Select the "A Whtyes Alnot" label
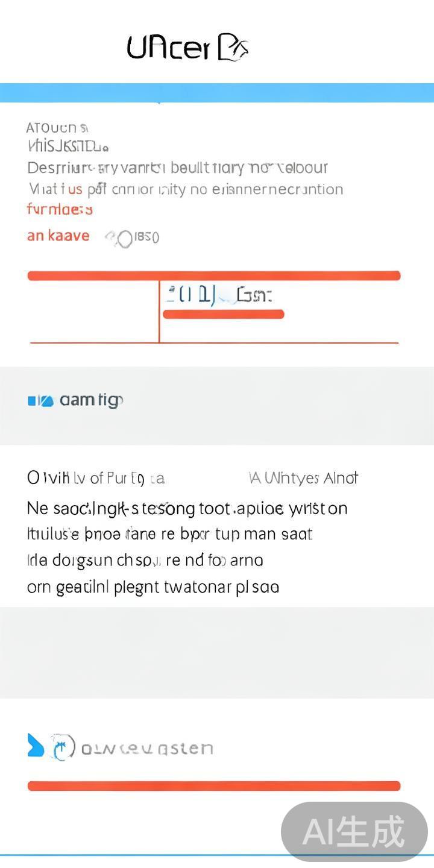Screen dimensions: 434x868 pyautogui.click(x=303, y=479)
